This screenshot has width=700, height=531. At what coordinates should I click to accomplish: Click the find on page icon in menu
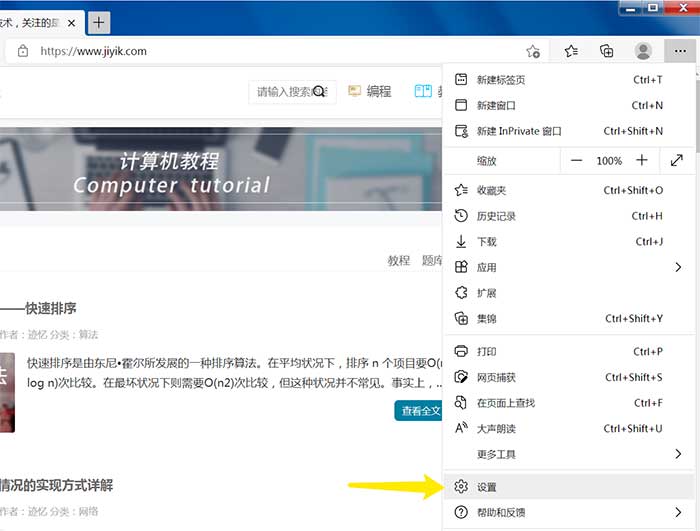pos(460,403)
